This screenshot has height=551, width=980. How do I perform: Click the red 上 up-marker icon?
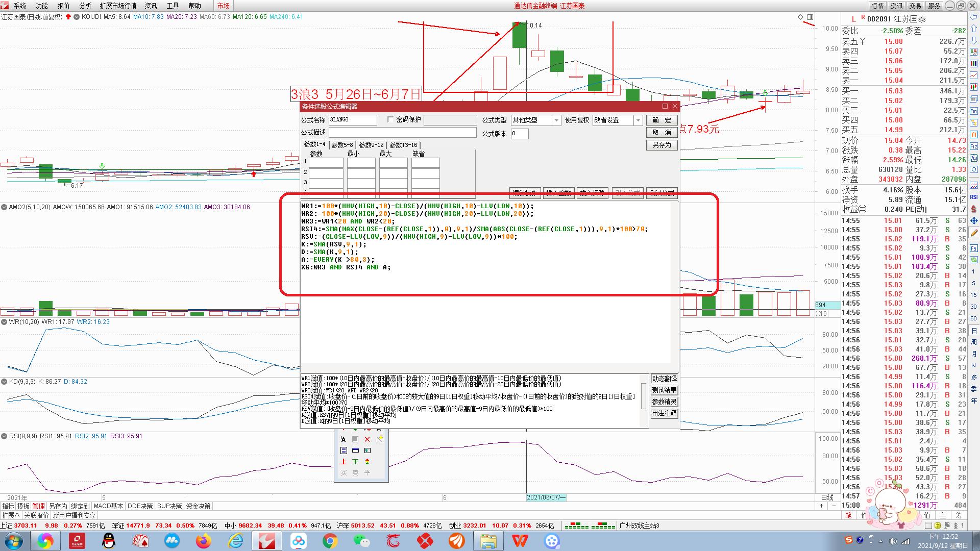click(344, 462)
